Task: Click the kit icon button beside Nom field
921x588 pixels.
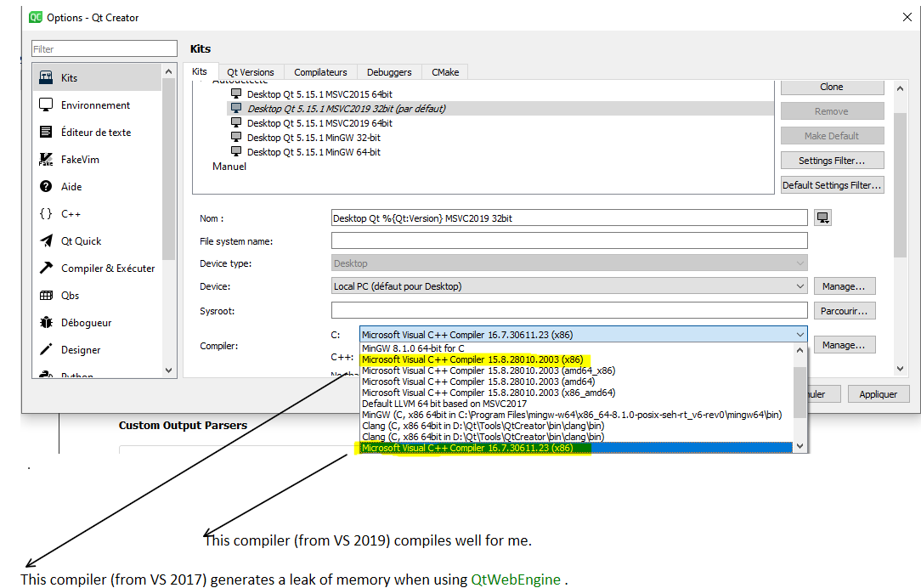Action: click(823, 218)
